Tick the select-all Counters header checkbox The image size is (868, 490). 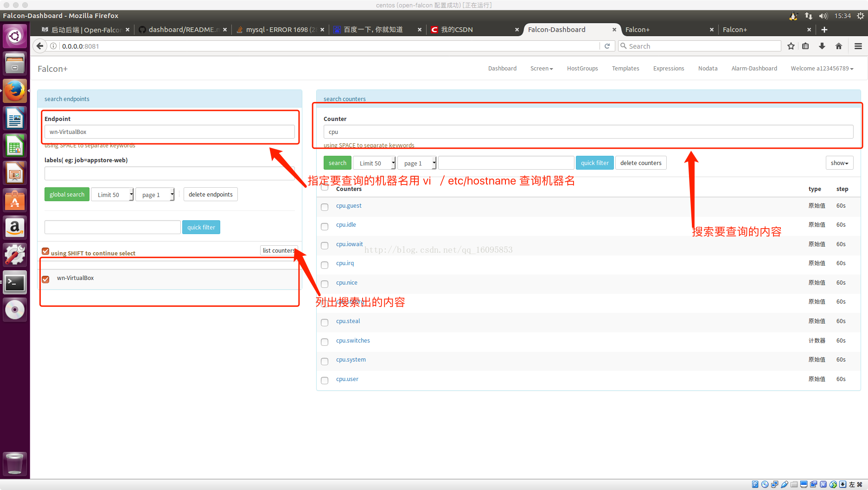325,187
